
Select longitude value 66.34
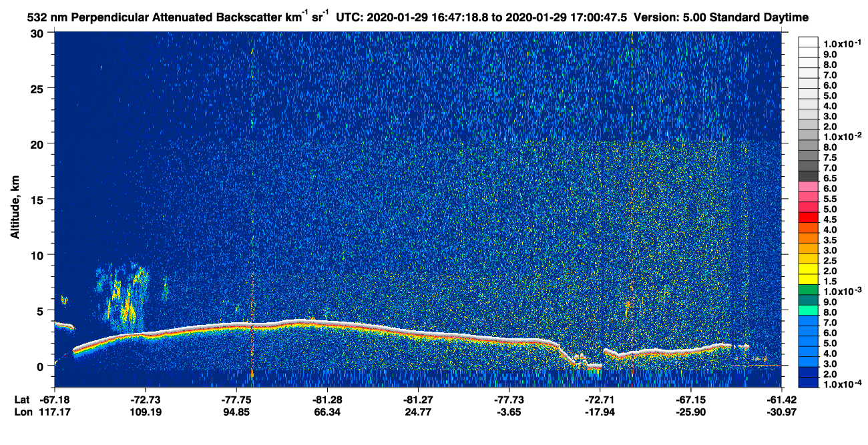click(328, 412)
